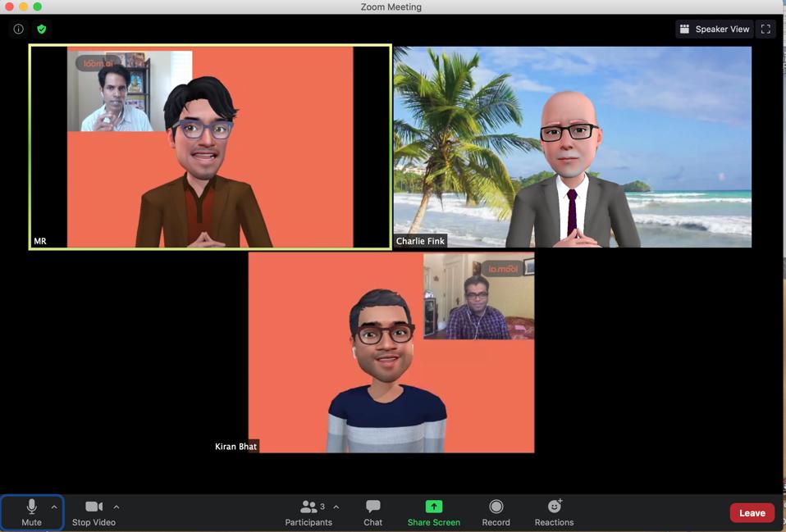The image size is (786, 532).
Task: Mute the microphone
Action: (31, 512)
